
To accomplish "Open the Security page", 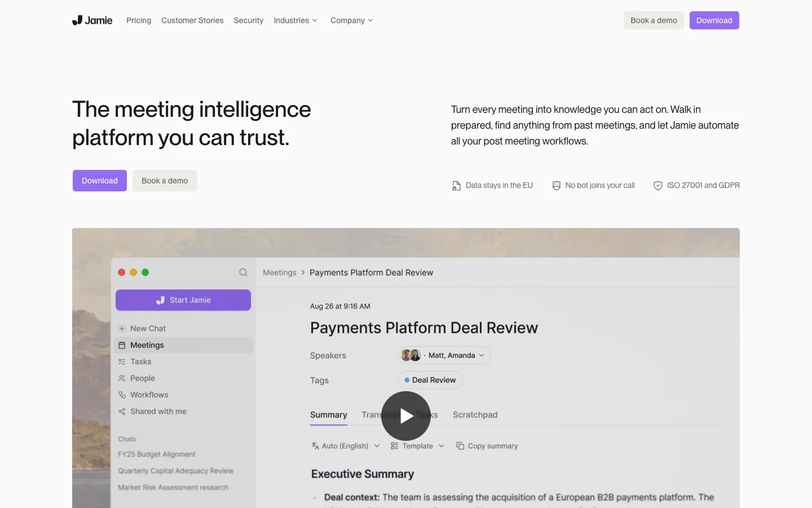I will point(249,20).
